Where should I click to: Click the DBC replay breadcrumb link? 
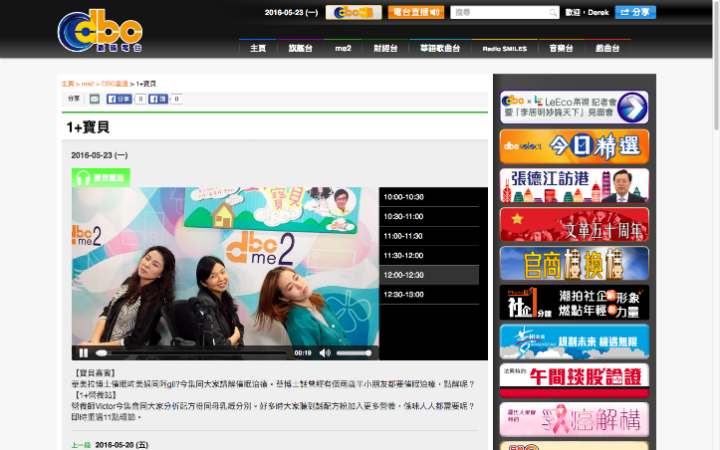[x=114, y=84]
